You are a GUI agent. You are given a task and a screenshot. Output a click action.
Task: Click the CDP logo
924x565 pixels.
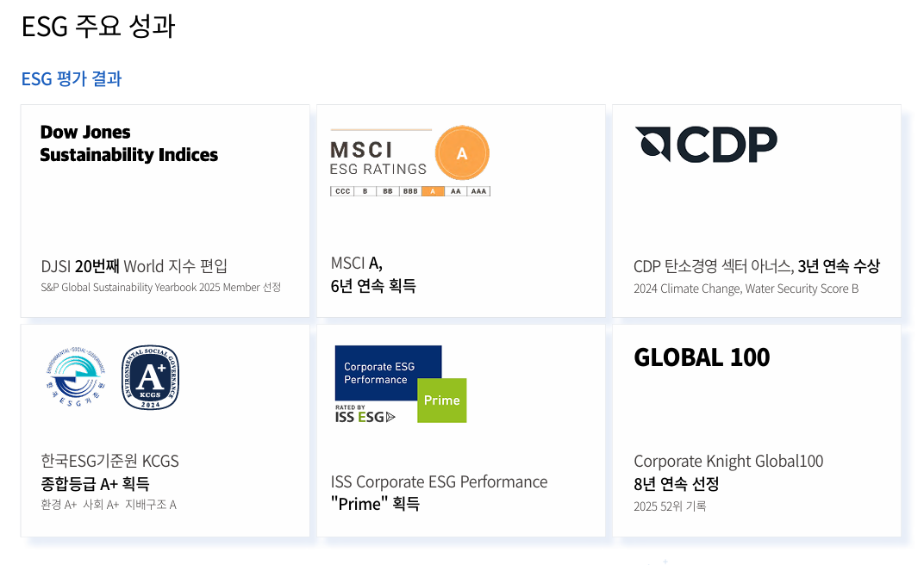tap(706, 144)
